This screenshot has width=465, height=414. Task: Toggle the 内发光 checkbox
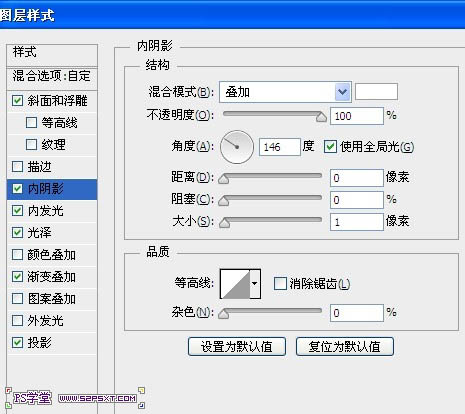click(17, 211)
